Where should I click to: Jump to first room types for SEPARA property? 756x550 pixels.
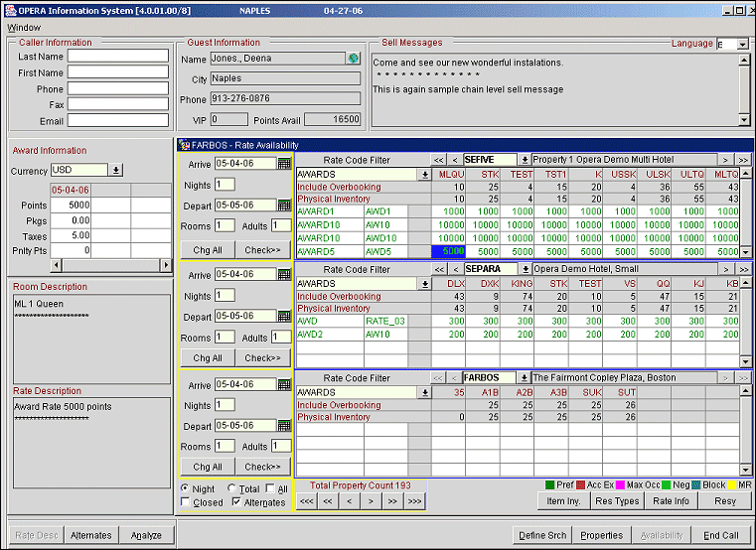tap(438, 269)
